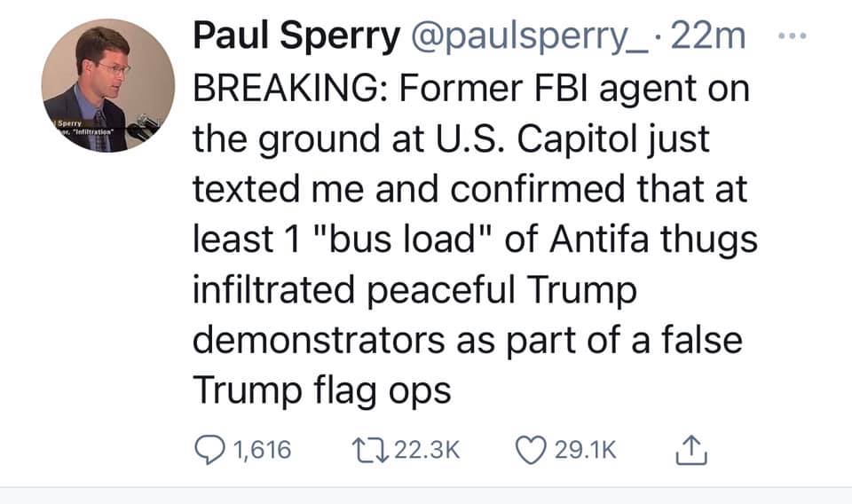Open Paul Sperry's profile picture
852x504 pixels.
pyautogui.click(x=110, y=85)
